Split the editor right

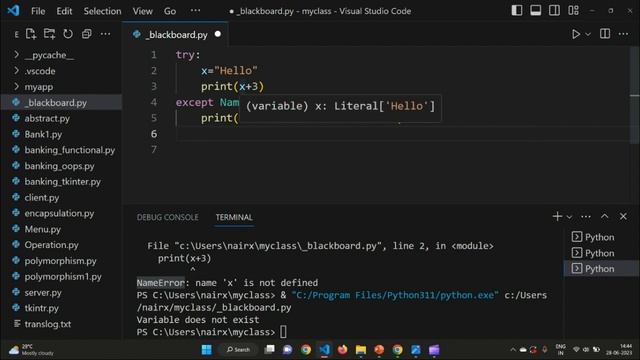tap(605, 34)
